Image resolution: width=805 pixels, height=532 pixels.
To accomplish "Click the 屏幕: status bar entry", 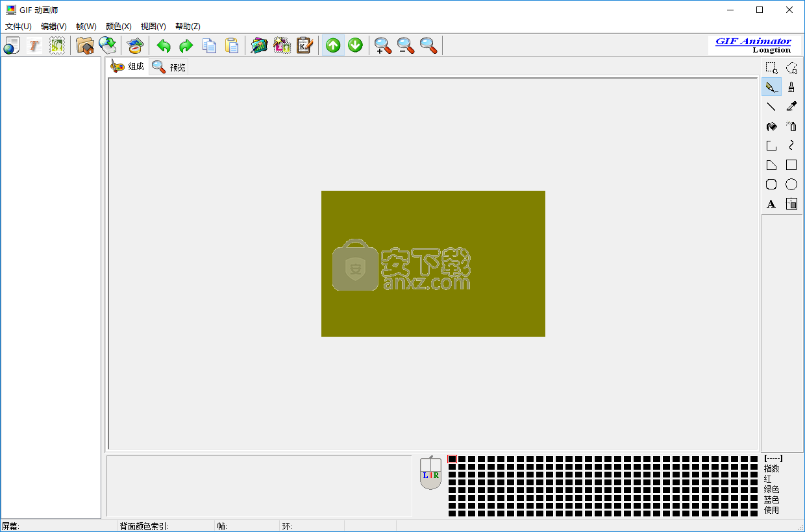I will pos(10,526).
